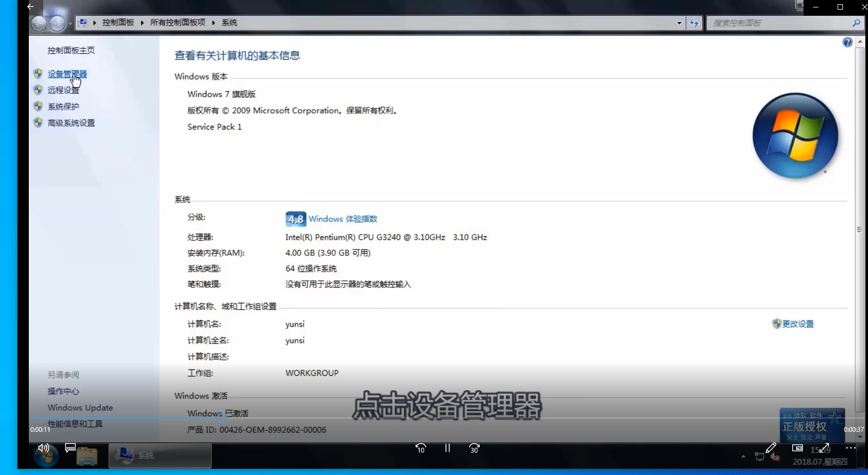Image resolution: width=868 pixels, height=475 pixels.
Task: Open the player more options ellipsis
Action: pyautogui.click(x=851, y=448)
